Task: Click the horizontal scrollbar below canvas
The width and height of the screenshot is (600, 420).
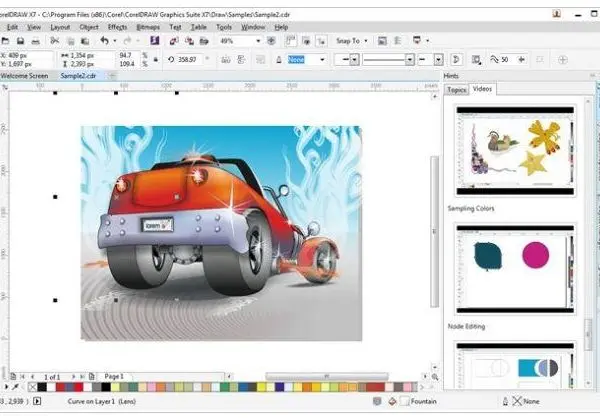Action: pos(327,376)
